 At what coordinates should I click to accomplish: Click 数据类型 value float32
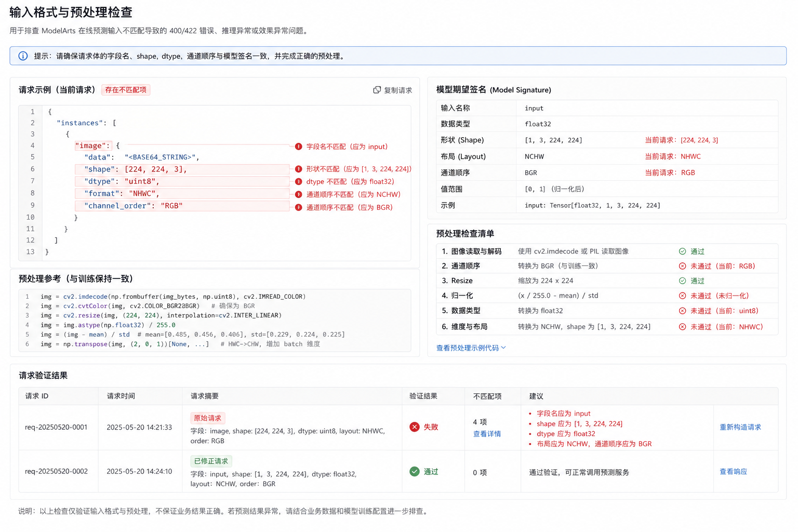click(x=538, y=124)
